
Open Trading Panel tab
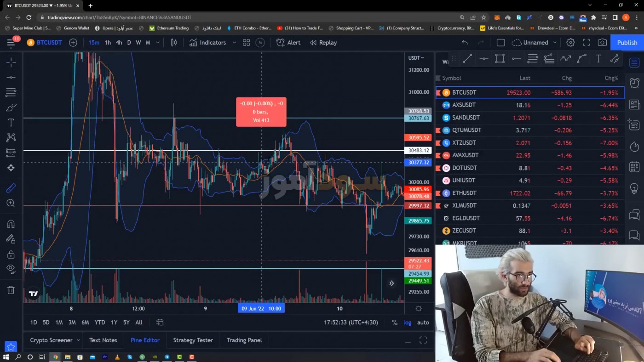pyautogui.click(x=244, y=340)
